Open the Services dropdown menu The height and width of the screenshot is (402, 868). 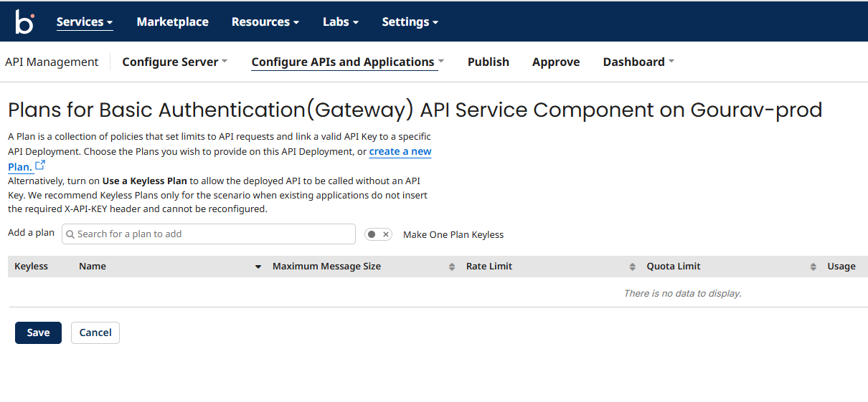point(85,21)
